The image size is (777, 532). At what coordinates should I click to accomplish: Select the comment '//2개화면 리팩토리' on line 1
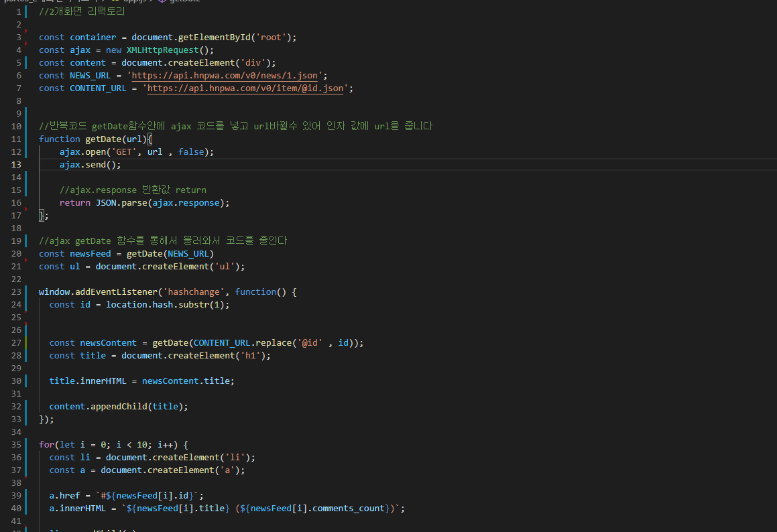click(82, 11)
